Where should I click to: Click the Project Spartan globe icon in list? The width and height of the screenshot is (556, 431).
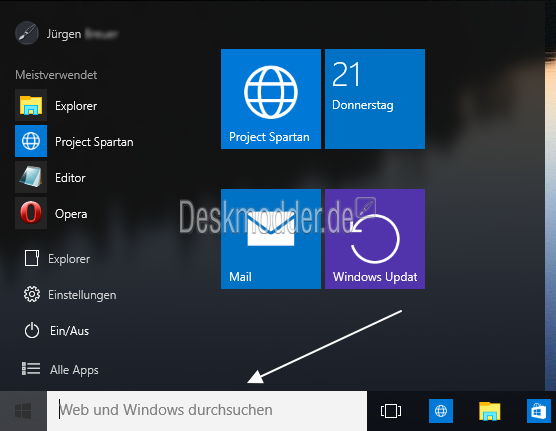31,141
